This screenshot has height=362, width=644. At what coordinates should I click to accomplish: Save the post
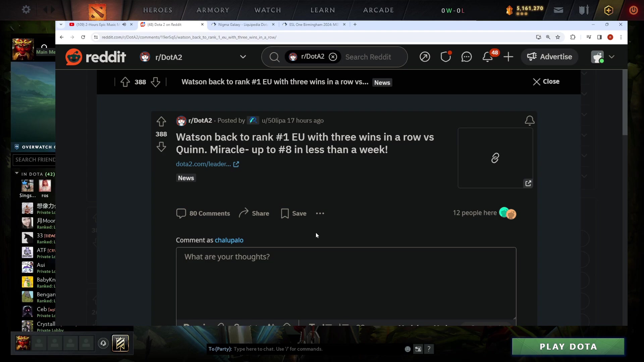pos(293,214)
